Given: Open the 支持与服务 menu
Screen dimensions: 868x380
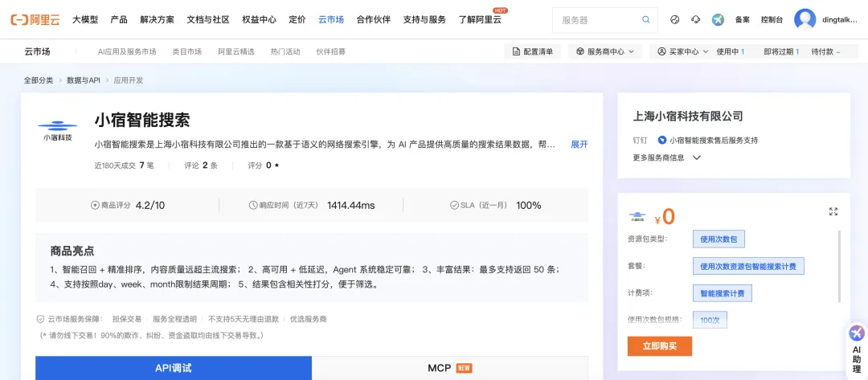Looking at the screenshot, I should (424, 20).
